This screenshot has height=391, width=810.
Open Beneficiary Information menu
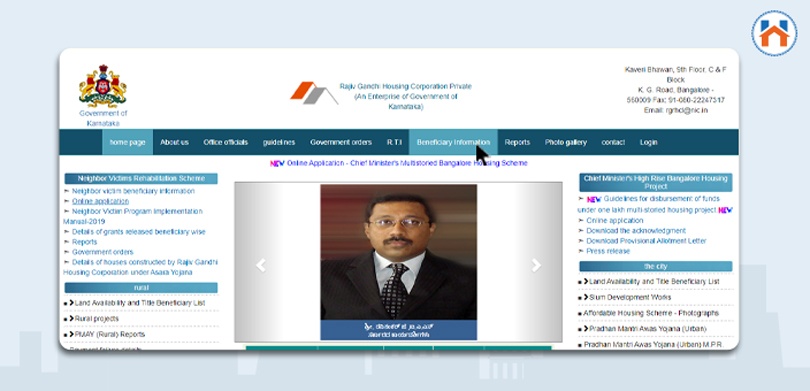[454, 142]
